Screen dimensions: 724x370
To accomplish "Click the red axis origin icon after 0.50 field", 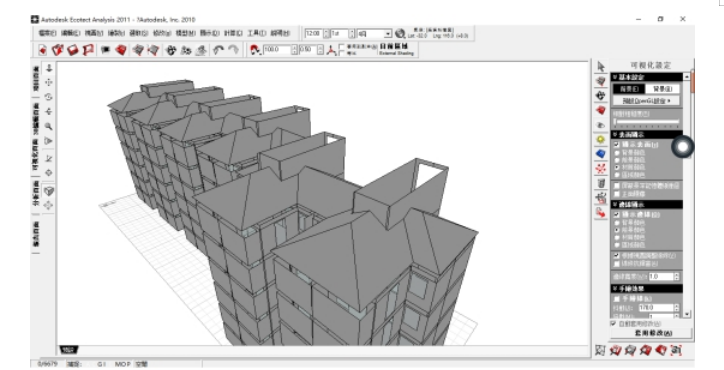I will pyautogui.click(x=331, y=50).
